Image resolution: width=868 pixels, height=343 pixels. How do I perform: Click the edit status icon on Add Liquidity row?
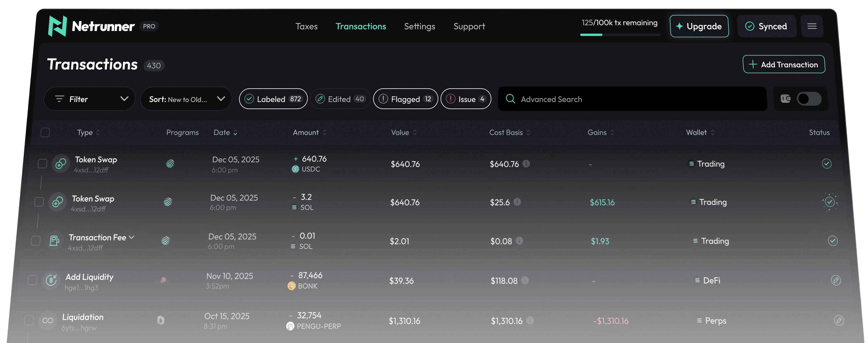click(836, 280)
